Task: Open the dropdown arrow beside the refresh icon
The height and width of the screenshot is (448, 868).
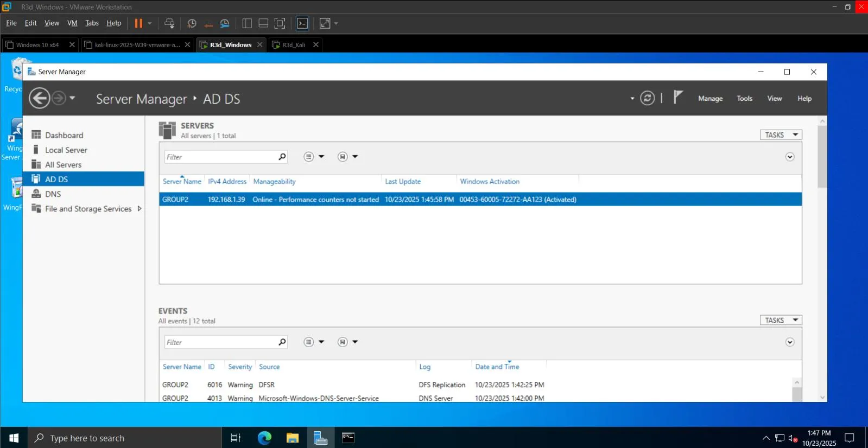Action: (632, 99)
